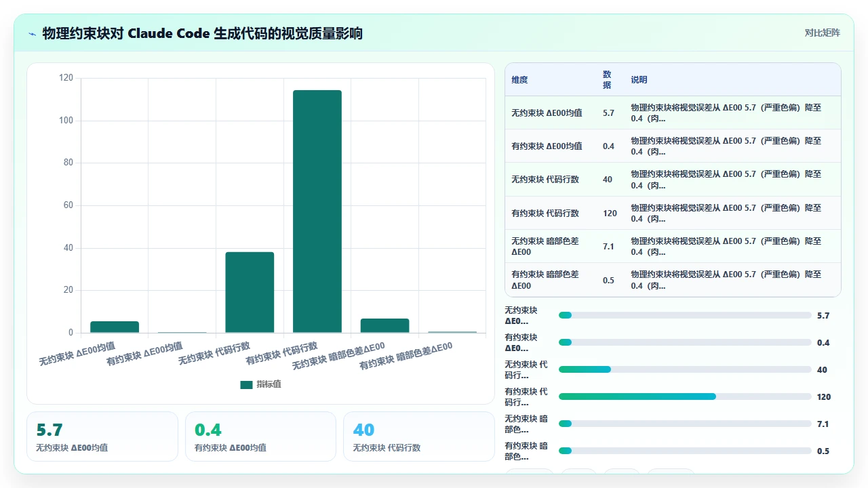This screenshot has width=868, height=488.
Task: Click the 60 tick on the y-axis
Action: click(68, 205)
